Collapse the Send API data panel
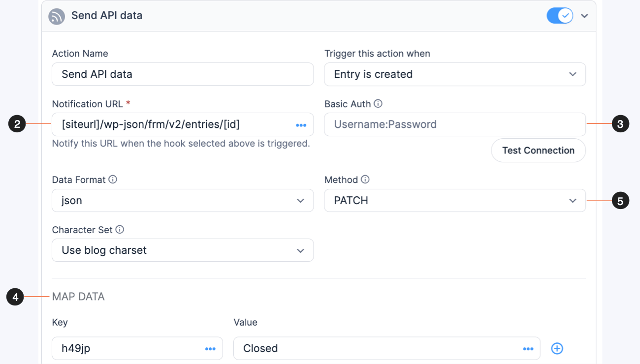640x364 pixels. point(584,15)
